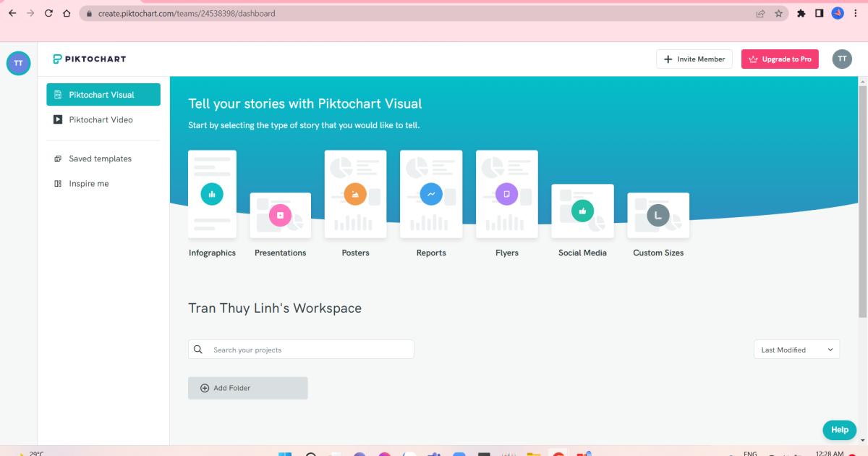
Task: Click the Upgrade to Pro button
Action: (x=780, y=59)
